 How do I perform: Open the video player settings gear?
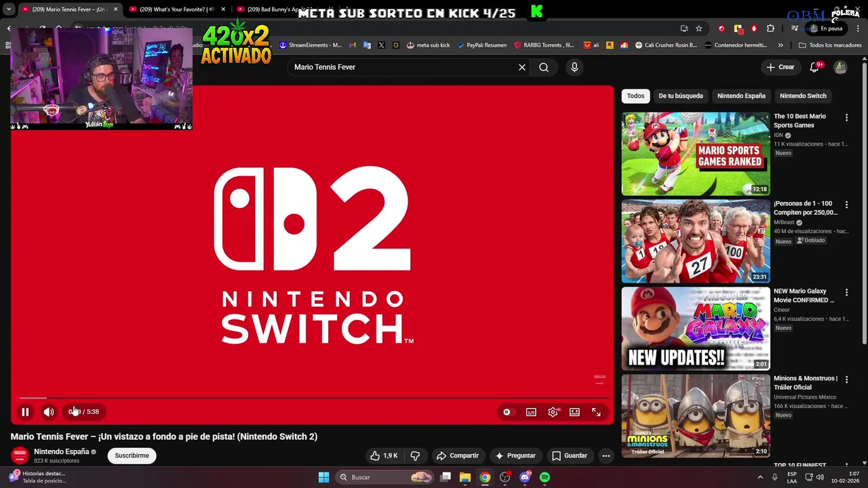[553, 412]
